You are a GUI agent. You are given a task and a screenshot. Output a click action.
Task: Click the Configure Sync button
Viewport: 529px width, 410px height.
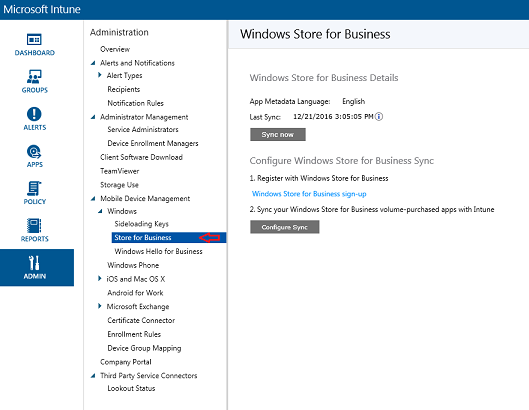point(284,227)
